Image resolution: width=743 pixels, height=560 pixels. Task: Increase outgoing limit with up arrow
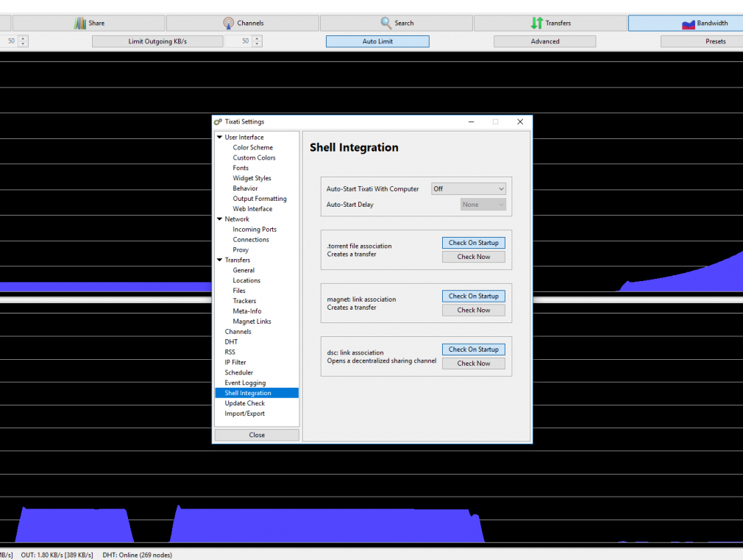pyautogui.click(x=257, y=38)
